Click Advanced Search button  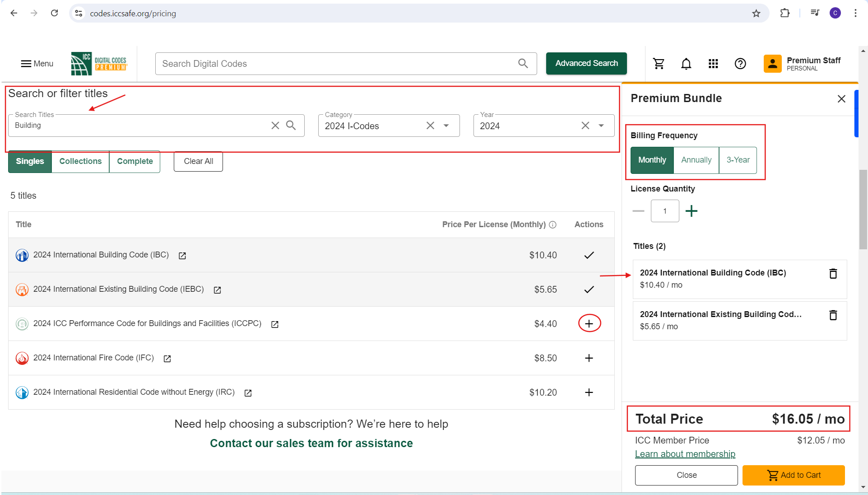click(586, 63)
